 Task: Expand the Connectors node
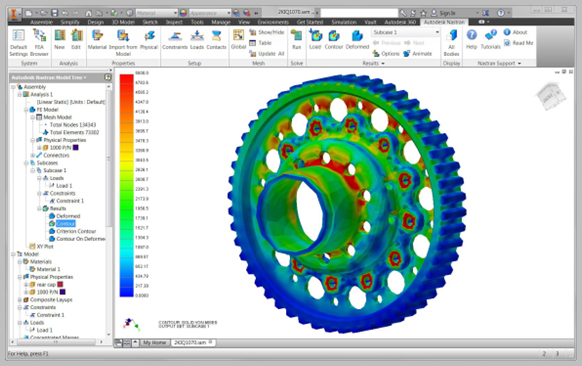click(x=33, y=156)
